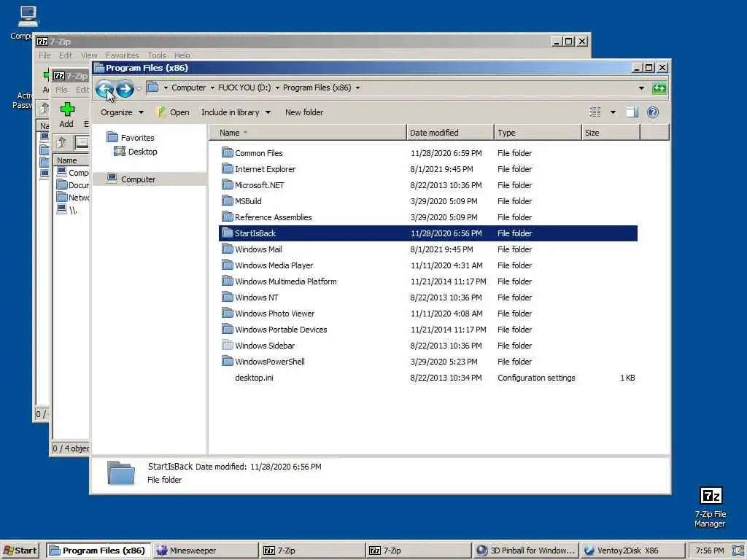Viewport: 747px width, 560px height.
Task: Open the Explorer help icon
Action: pyautogui.click(x=653, y=112)
